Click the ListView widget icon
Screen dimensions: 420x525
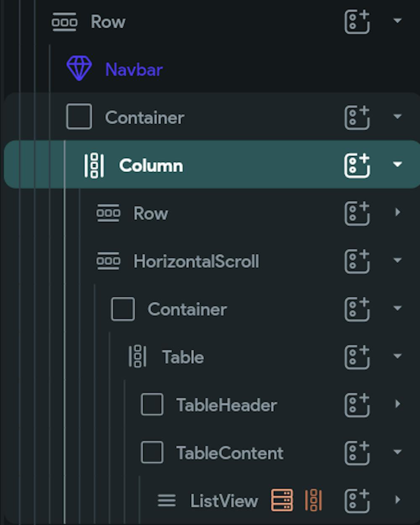(166, 501)
